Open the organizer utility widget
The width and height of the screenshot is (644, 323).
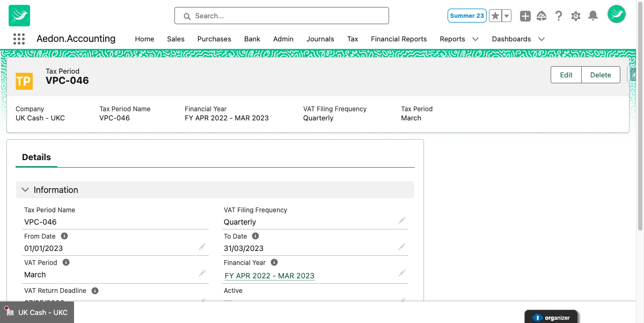(x=551, y=317)
